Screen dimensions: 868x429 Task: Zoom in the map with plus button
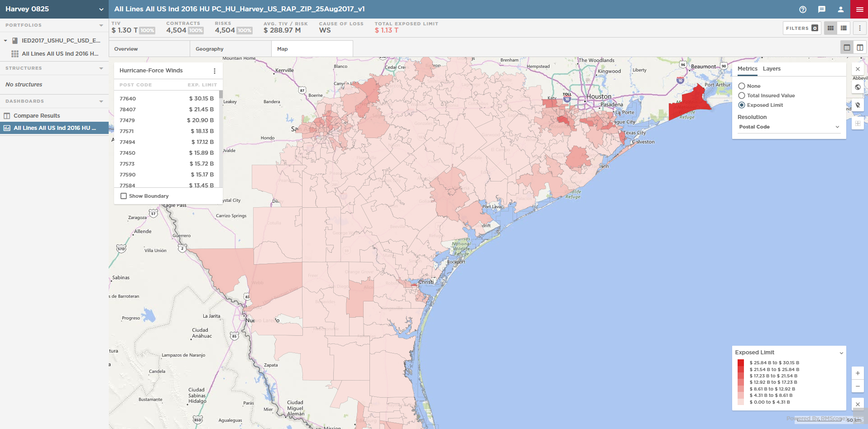pyautogui.click(x=858, y=373)
